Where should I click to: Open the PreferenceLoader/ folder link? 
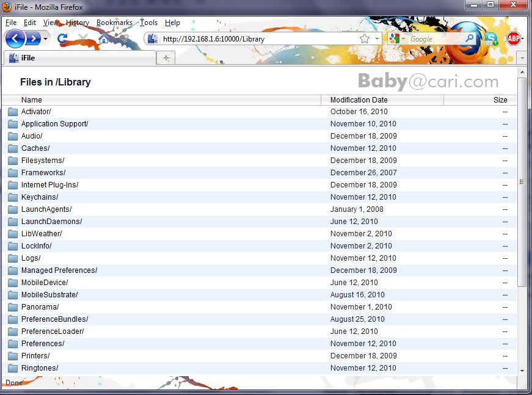coord(53,332)
